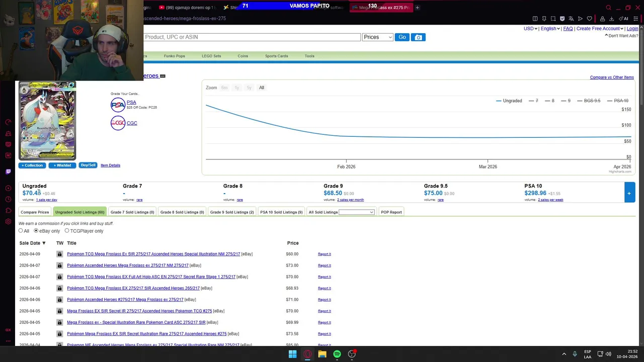The image size is (644, 362).
Task: Select the eBay only radio button
Action: pyautogui.click(x=36, y=231)
